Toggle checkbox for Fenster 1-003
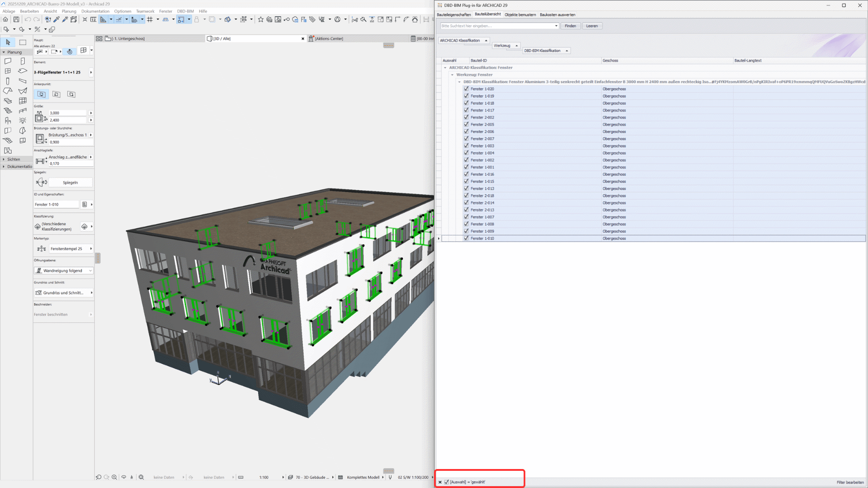 [x=466, y=146]
